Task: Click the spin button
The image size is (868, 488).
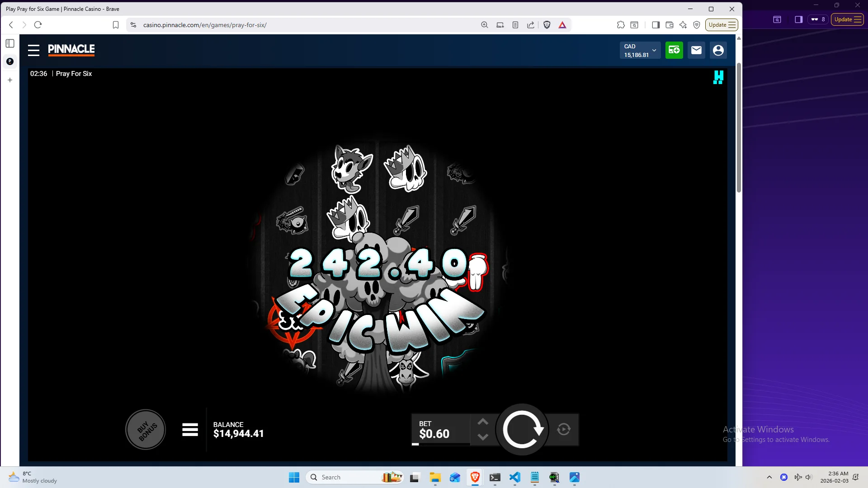Action: point(522,430)
